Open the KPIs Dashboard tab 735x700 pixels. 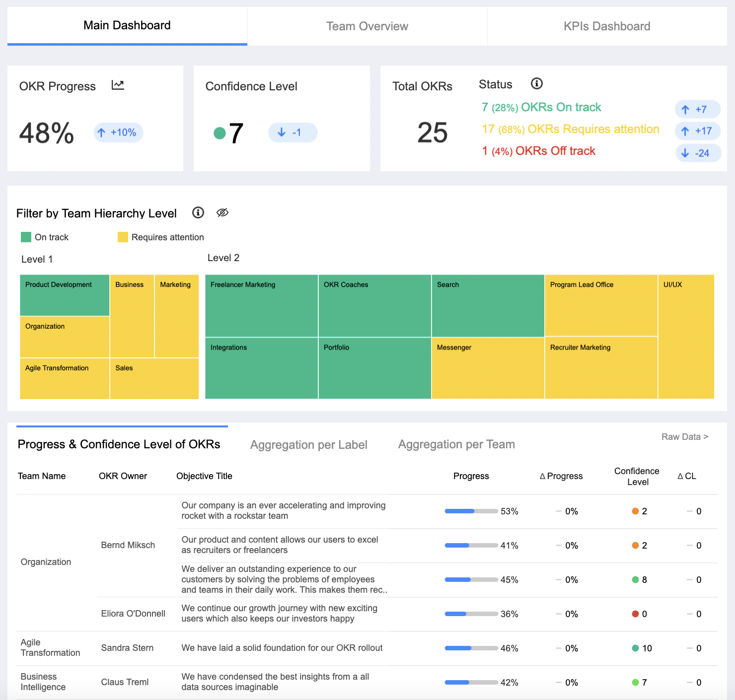[x=606, y=26]
